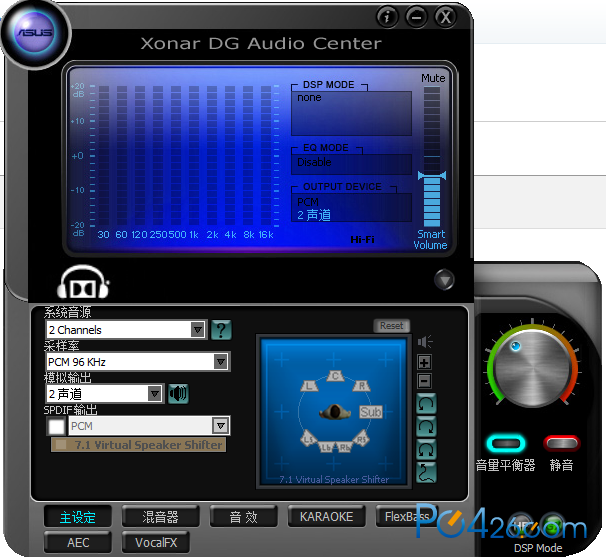Select the Right speaker R icon
606x557 pixels.
[x=361, y=385]
